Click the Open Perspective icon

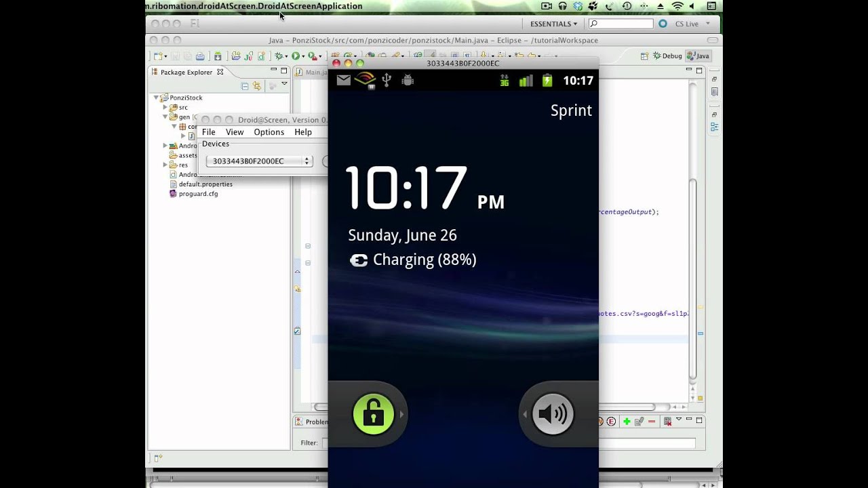click(x=644, y=56)
